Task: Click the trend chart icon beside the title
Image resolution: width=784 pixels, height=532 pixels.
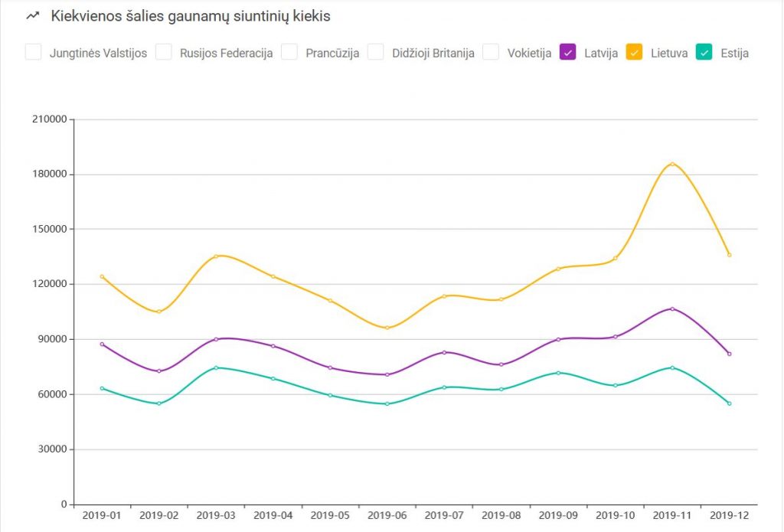Action: tap(33, 16)
